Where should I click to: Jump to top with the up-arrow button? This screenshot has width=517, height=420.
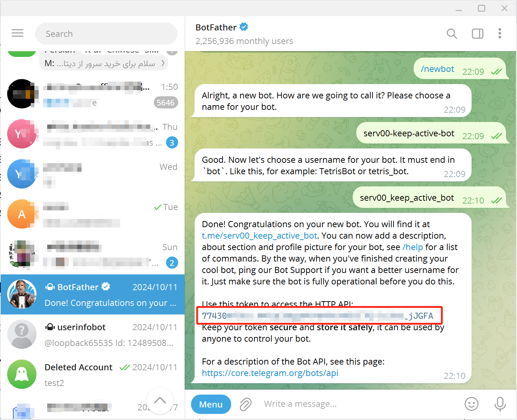point(160,401)
